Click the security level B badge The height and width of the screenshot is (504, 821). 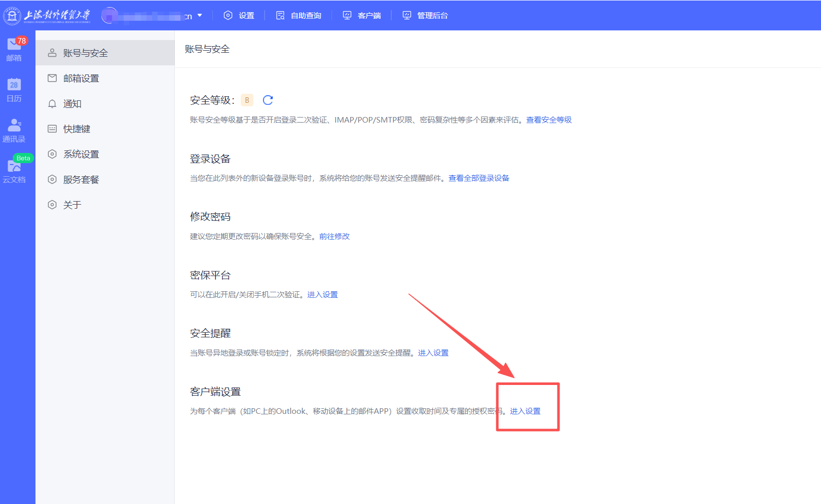[x=247, y=100]
